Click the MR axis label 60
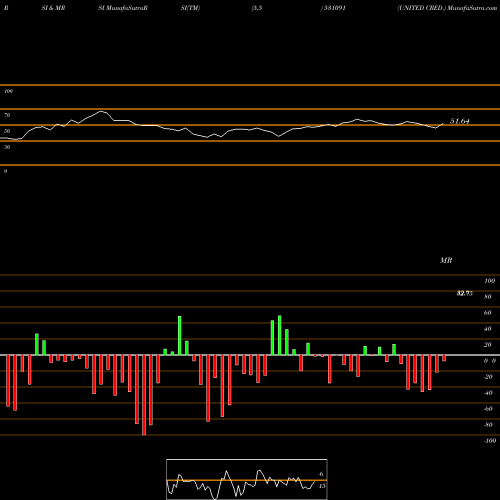Image resolution: width=500 pixels, height=500 pixels. [x=487, y=313]
